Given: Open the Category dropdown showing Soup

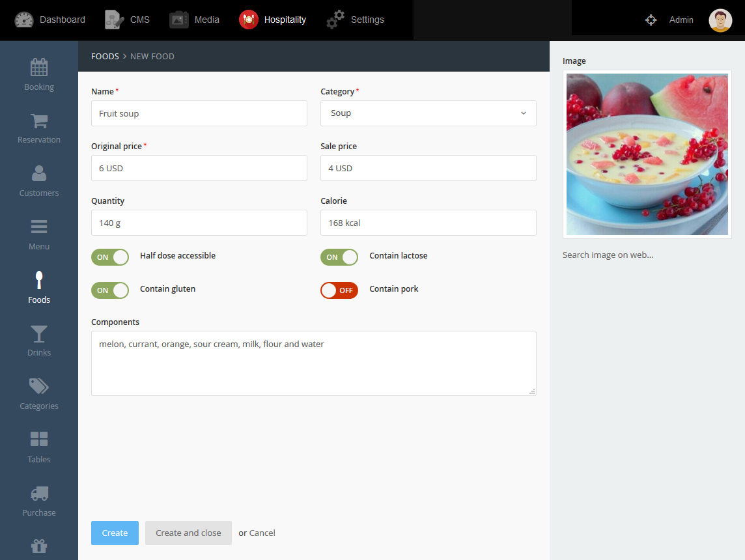Looking at the screenshot, I should tap(428, 113).
